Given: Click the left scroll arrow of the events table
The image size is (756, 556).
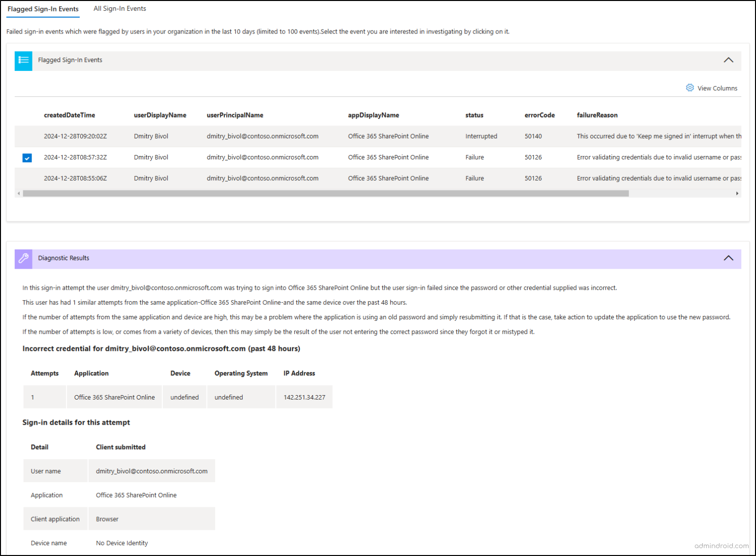Looking at the screenshot, I should tap(19, 193).
